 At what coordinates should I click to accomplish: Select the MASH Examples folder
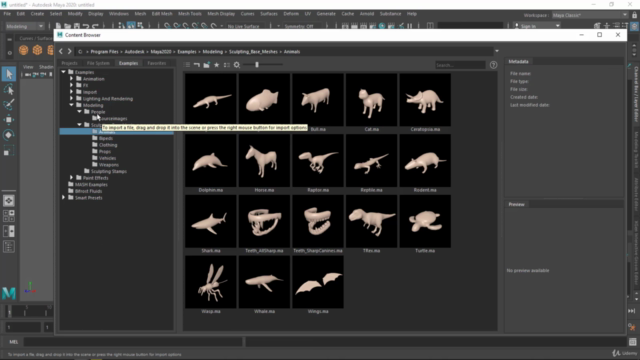pyautogui.click(x=91, y=184)
